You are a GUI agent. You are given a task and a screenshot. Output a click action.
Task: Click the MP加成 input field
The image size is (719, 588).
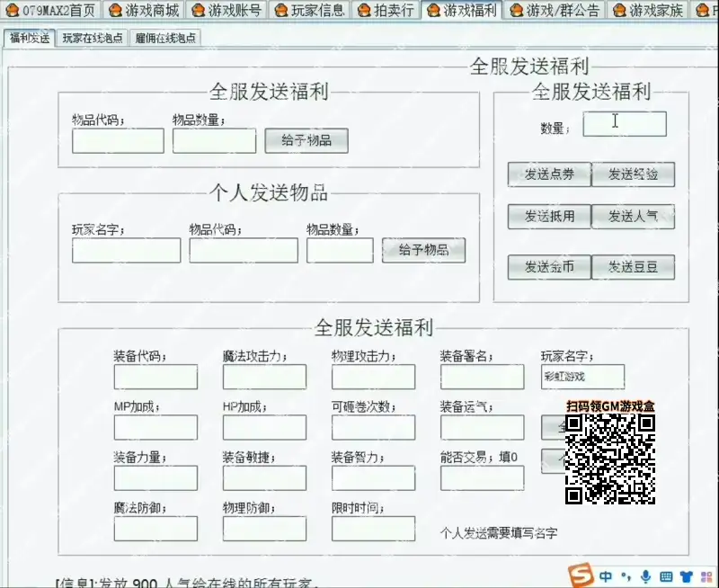(x=155, y=427)
